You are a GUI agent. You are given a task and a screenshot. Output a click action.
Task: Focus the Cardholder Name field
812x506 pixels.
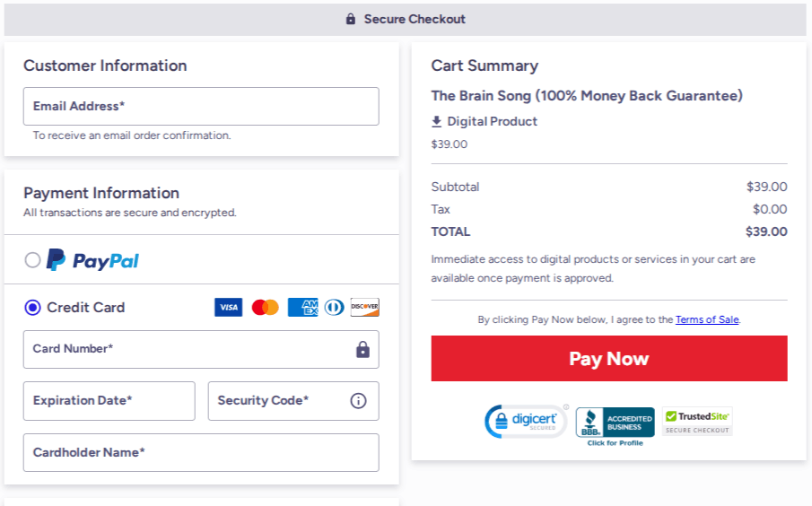pyautogui.click(x=201, y=452)
